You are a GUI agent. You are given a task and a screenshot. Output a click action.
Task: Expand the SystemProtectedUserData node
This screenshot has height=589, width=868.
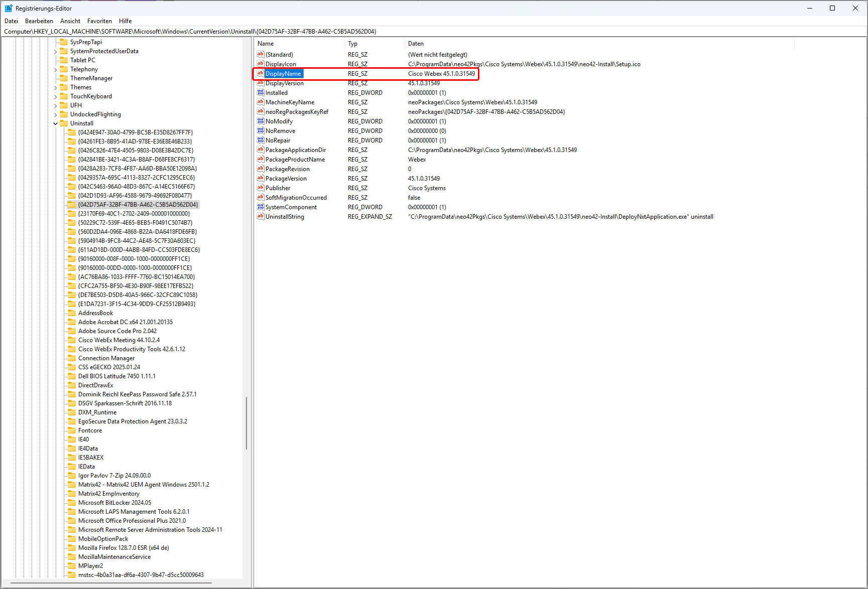click(55, 51)
